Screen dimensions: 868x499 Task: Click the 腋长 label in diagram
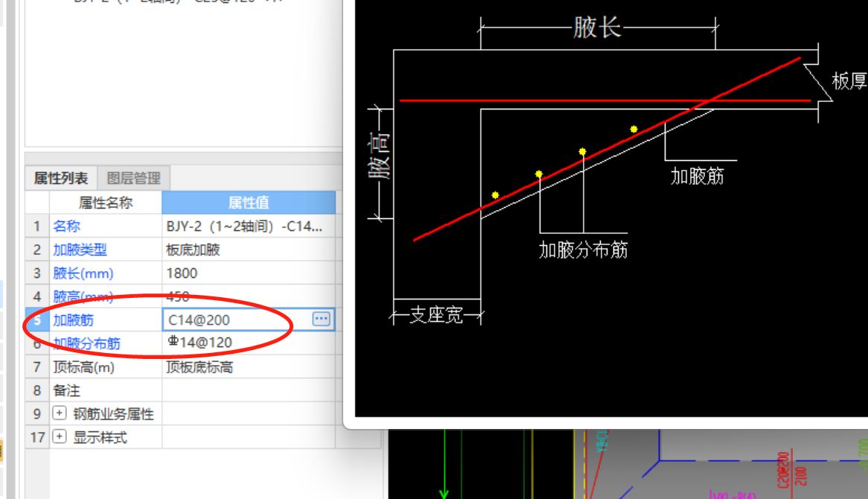tap(597, 27)
